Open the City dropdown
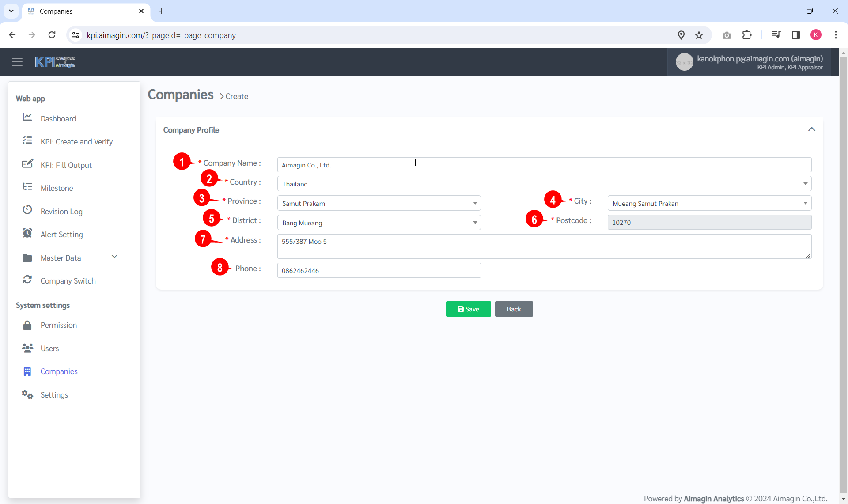This screenshot has height=504, width=848. [x=709, y=203]
